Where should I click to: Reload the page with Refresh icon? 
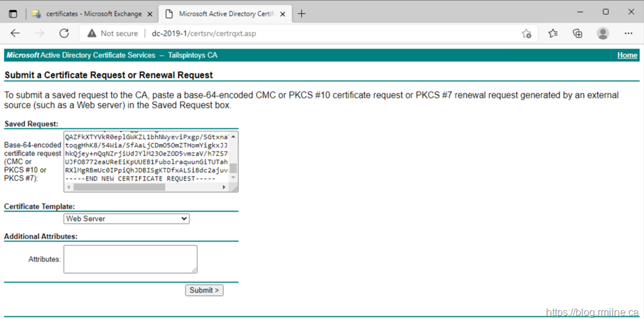click(x=64, y=33)
